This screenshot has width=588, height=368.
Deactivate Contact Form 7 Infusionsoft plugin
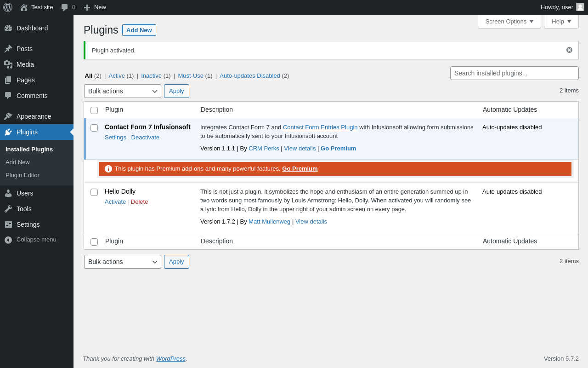145,138
